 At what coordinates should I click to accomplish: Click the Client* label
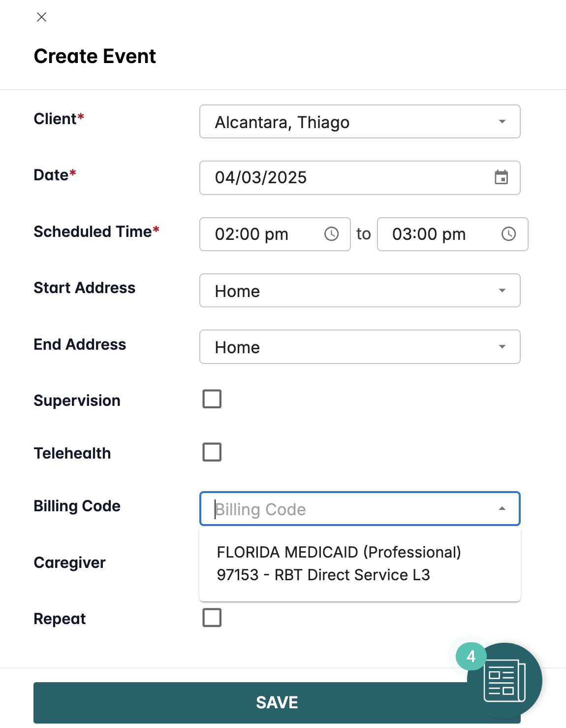[x=59, y=119]
